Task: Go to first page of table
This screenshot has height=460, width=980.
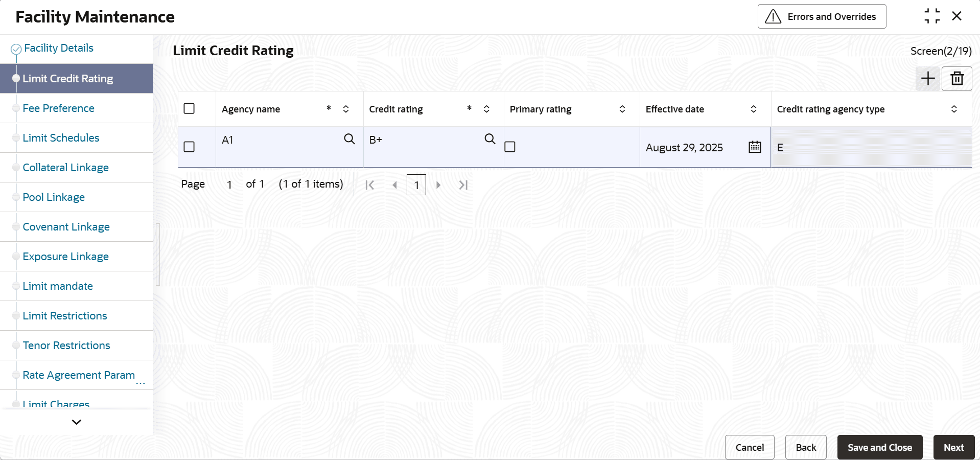Action: [x=370, y=185]
